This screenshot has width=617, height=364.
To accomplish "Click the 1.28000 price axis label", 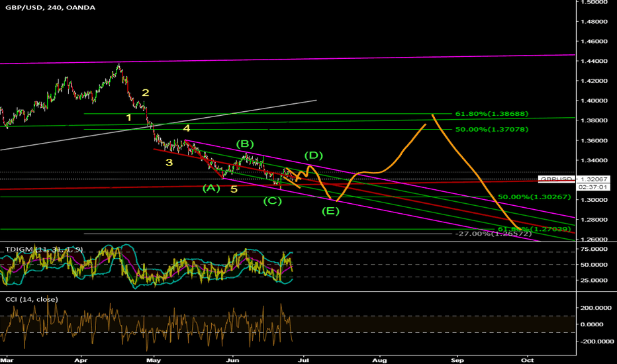I will 594,220.
